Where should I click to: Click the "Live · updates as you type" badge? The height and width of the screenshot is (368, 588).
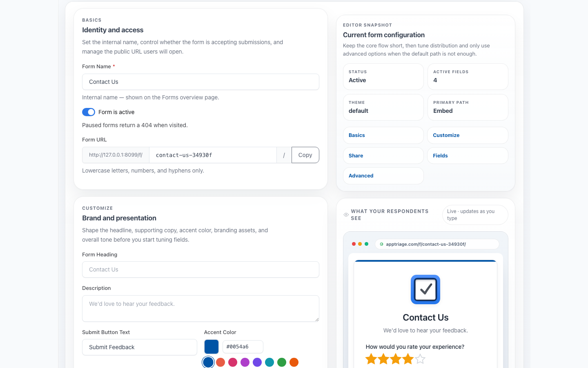pyautogui.click(x=475, y=215)
